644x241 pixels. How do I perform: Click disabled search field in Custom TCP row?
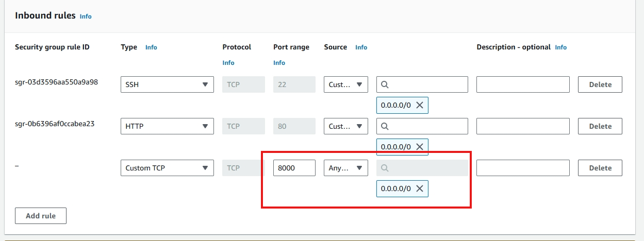(x=422, y=168)
